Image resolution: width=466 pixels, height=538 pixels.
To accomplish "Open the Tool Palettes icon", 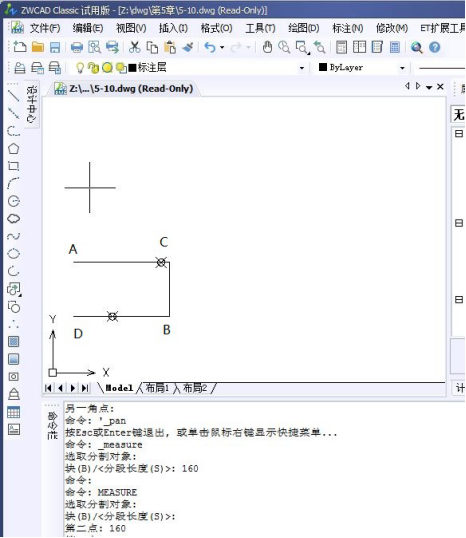I will (x=377, y=47).
